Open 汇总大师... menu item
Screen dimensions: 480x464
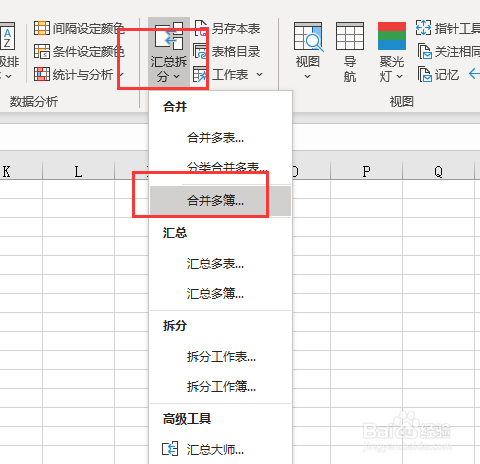click(220, 450)
